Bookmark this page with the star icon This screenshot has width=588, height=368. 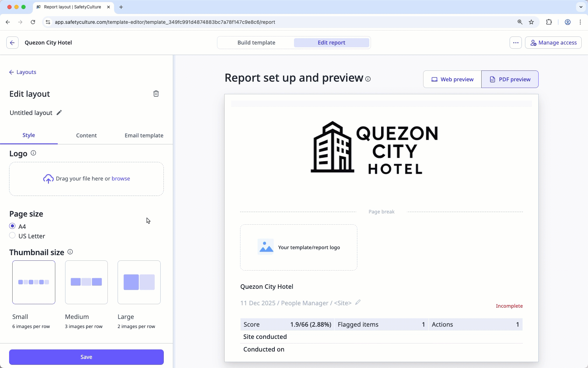click(531, 22)
